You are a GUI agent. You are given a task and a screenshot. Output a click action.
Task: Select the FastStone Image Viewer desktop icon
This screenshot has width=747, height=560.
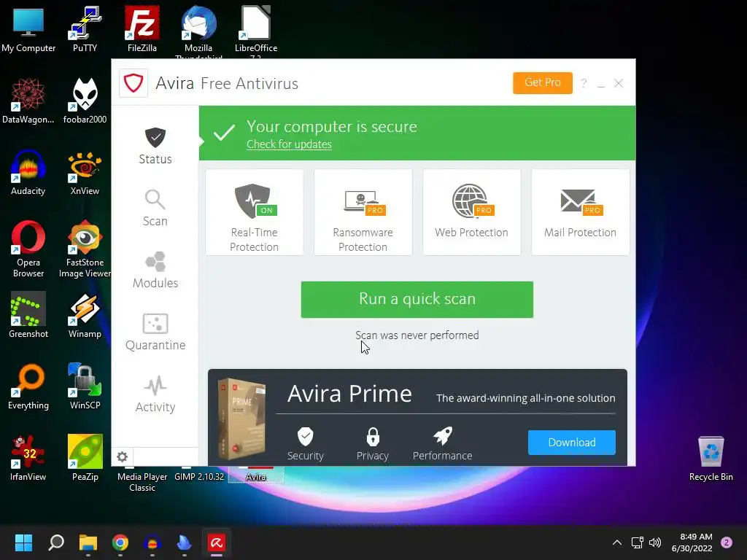pyautogui.click(x=85, y=249)
